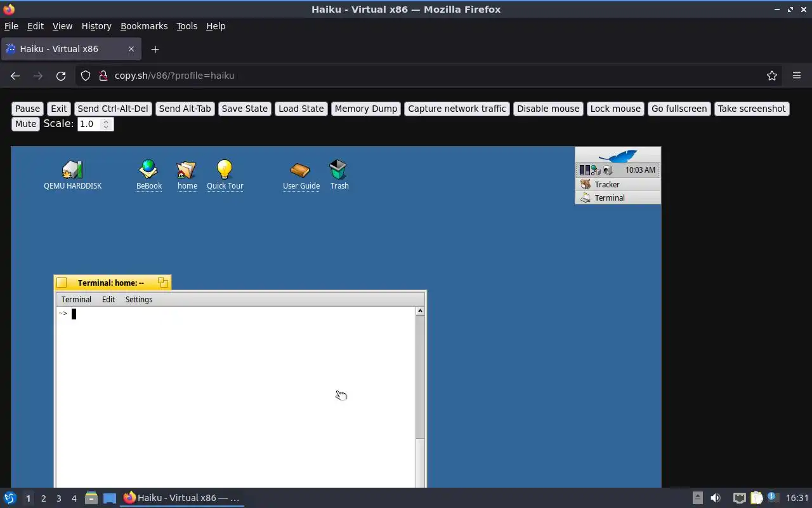Screen dimensions: 812x508
Task: Click the browser Back arrow
Action: (x=15, y=76)
